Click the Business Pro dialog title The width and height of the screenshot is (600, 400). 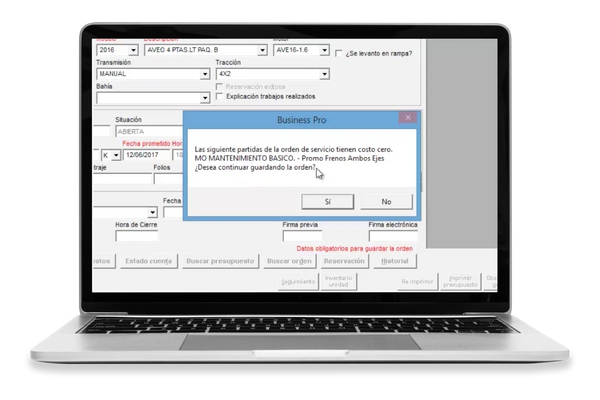coord(302,120)
